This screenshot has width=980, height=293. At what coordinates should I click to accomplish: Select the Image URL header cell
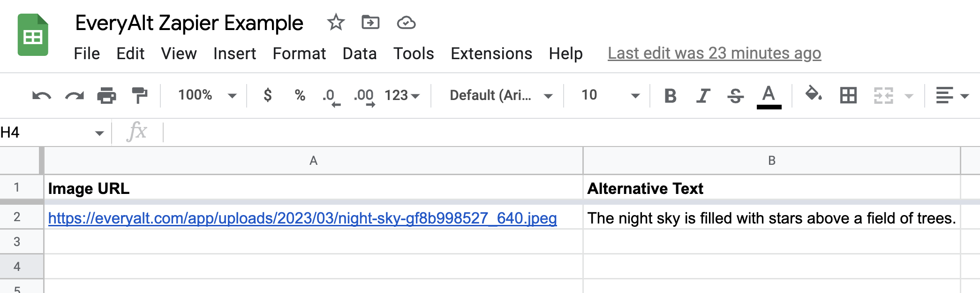[313, 188]
